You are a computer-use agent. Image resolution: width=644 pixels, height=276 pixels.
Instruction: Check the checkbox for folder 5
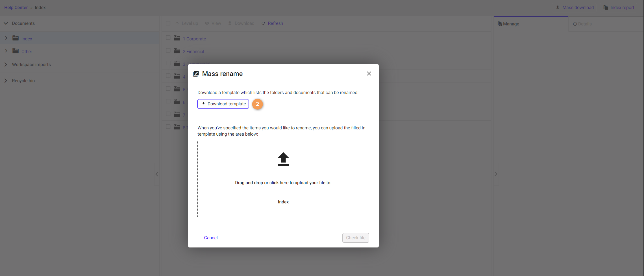(x=168, y=88)
